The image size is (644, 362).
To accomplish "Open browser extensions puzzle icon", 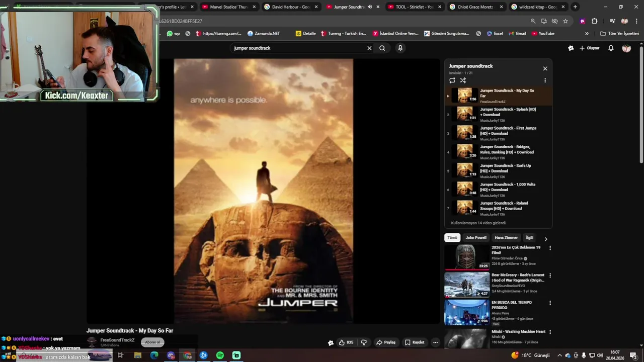I will click(x=594, y=21).
